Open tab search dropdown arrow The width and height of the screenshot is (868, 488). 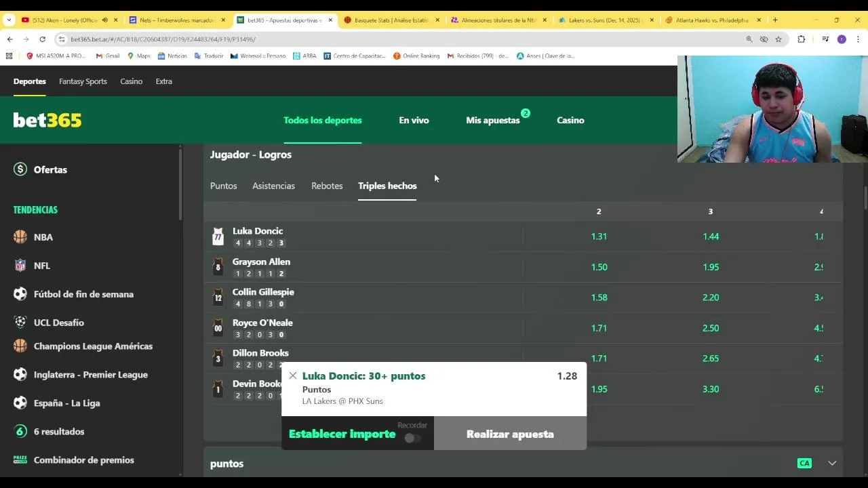[x=9, y=20]
